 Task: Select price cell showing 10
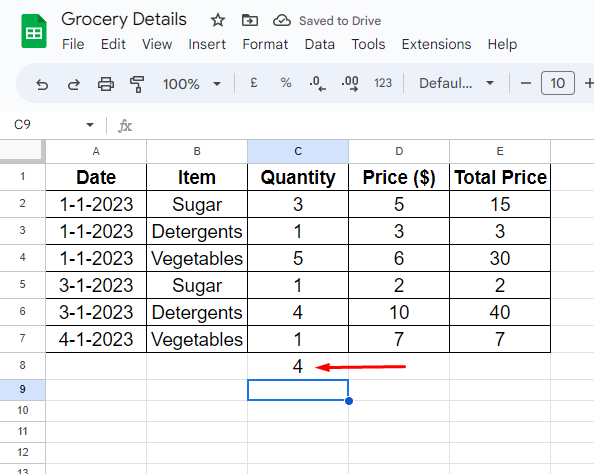pos(399,312)
